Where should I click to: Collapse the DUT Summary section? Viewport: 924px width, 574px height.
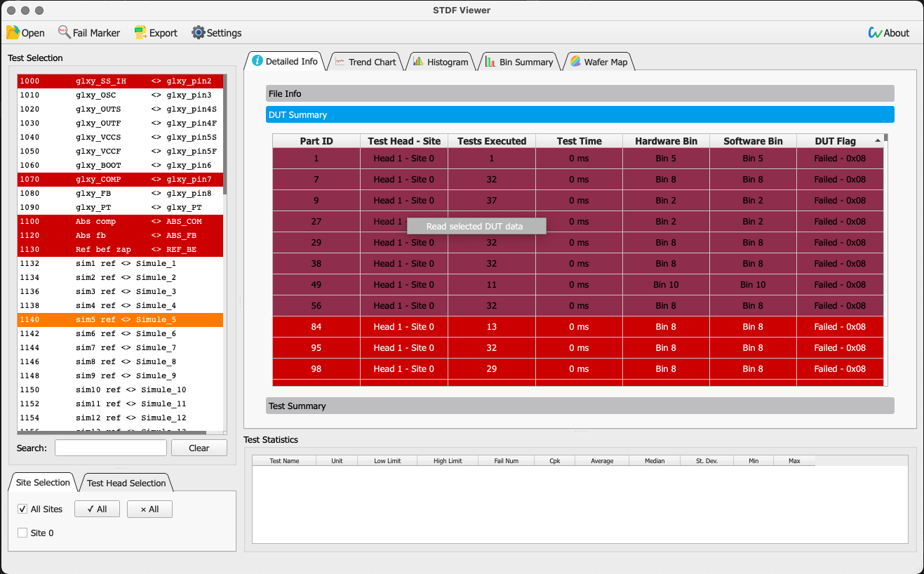[580, 114]
